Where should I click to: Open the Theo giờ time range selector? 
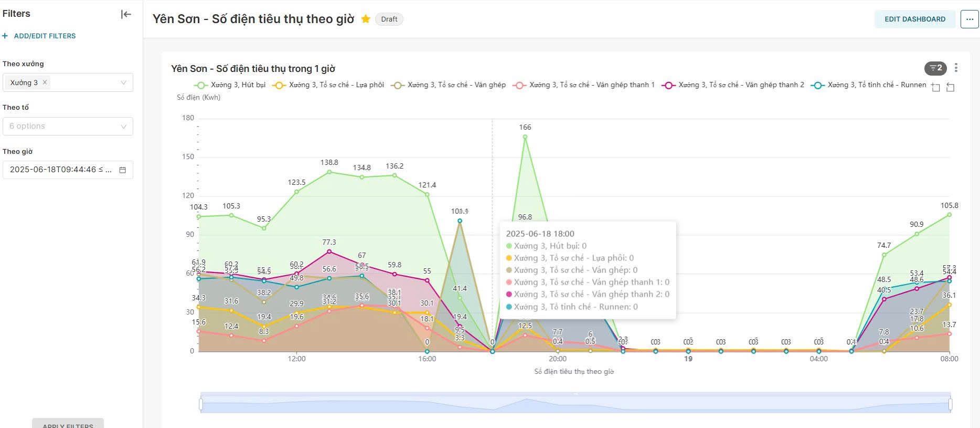tap(60, 170)
